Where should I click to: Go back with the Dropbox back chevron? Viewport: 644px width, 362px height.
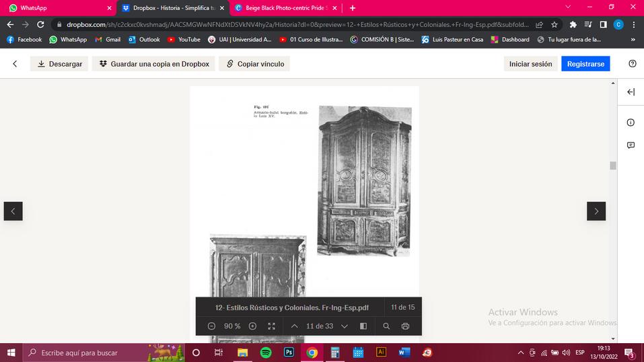(15, 64)
